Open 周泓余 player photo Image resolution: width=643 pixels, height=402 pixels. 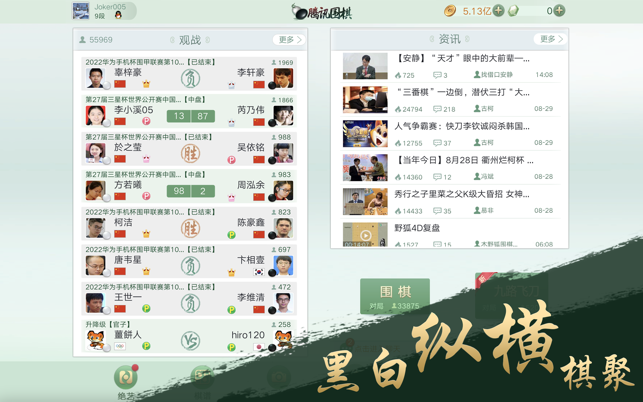(283, 190)
